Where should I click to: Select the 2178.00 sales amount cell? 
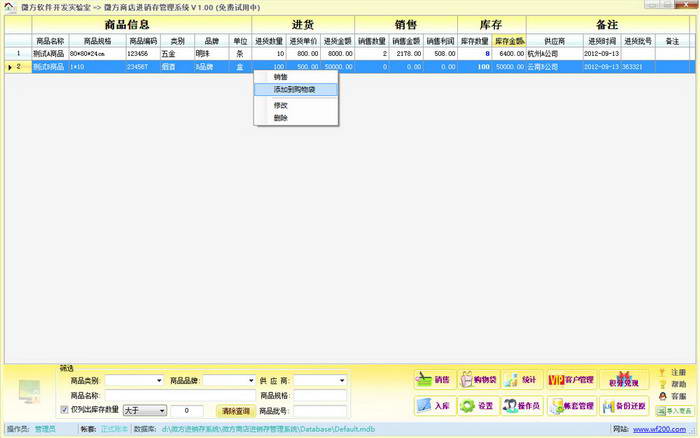pos(406,54)
